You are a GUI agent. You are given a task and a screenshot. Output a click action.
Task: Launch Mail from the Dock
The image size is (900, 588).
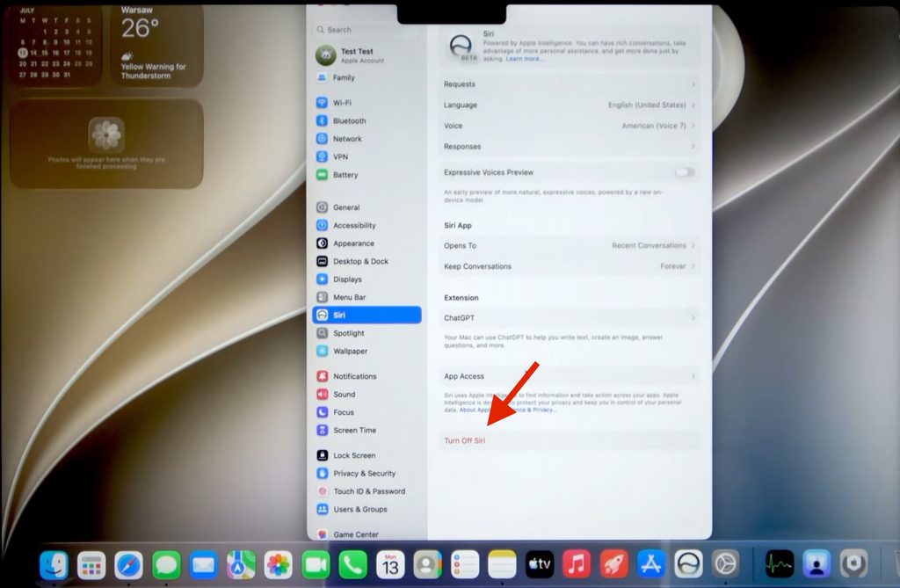(204, 566)
